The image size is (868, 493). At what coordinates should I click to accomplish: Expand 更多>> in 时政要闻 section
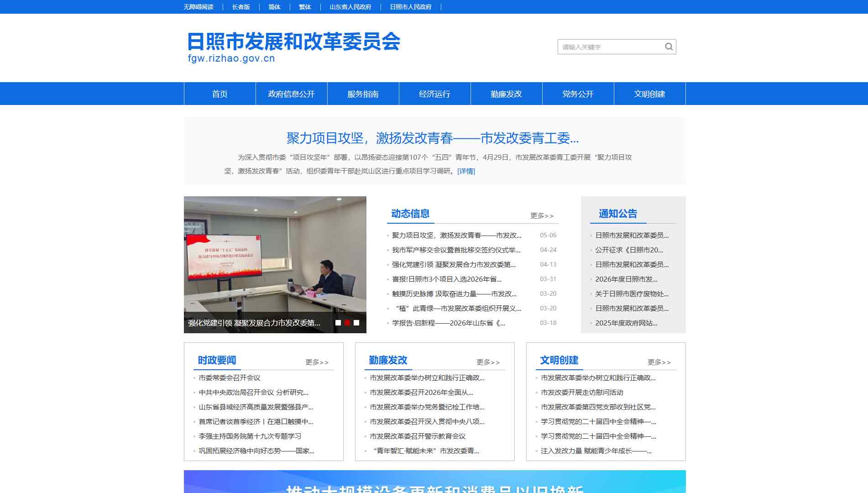tap(317, 362)
